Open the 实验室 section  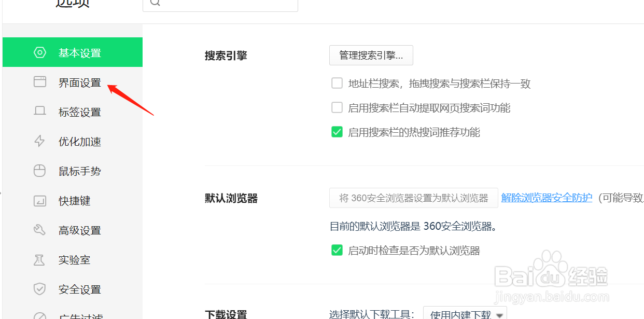pyautogui.click(x=73, y=259)
